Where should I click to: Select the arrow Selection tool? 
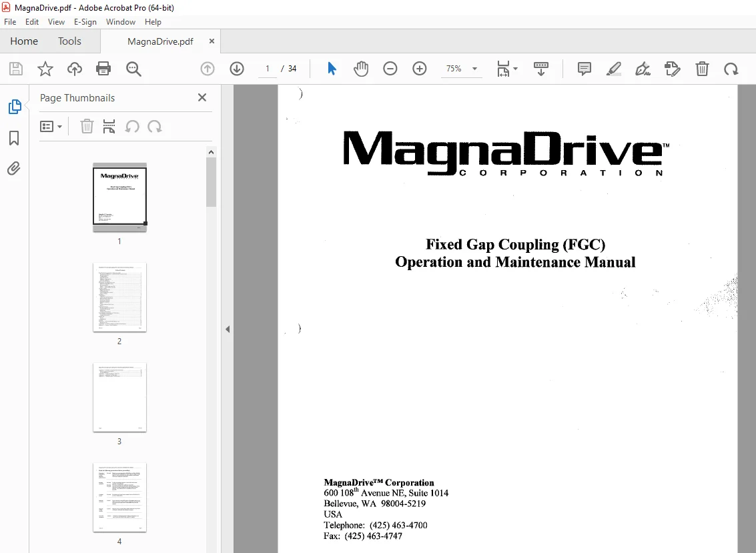pos(332,69)
